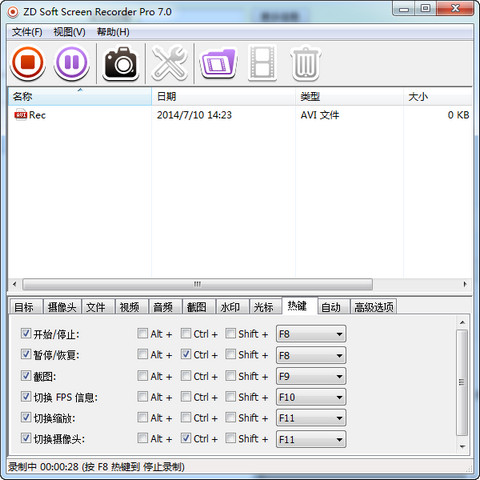Open the purple video output folder icon
Screen dimensions: 480x480
click(x=218, y=63)
